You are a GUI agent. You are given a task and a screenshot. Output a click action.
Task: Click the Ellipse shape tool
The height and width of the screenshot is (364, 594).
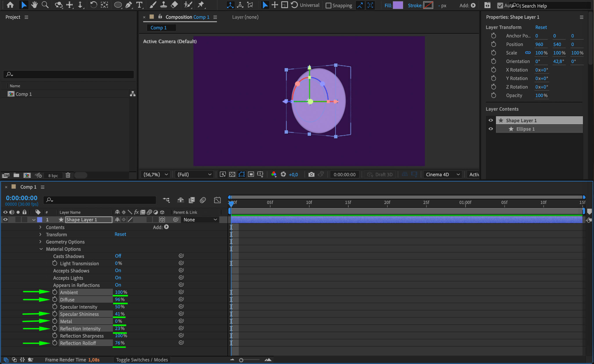click(x=118, y=5)
